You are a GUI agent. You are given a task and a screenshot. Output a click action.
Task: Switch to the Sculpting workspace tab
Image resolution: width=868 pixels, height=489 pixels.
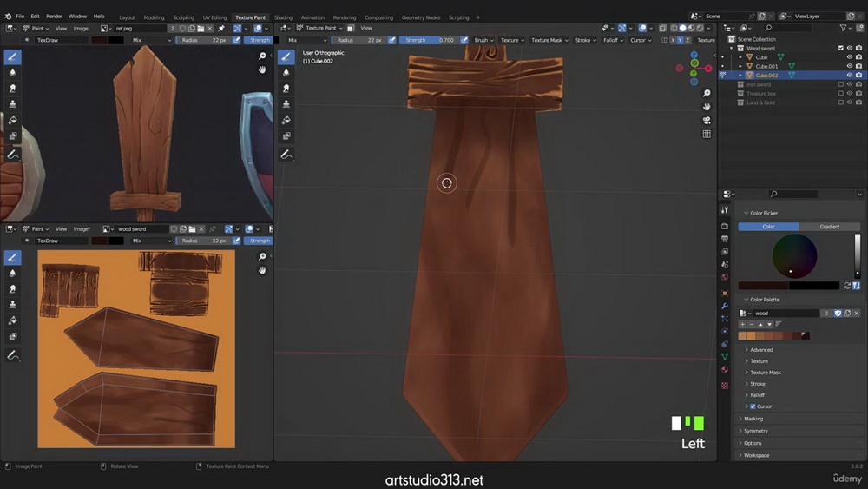pyautogui.click(x=183, y=17)
